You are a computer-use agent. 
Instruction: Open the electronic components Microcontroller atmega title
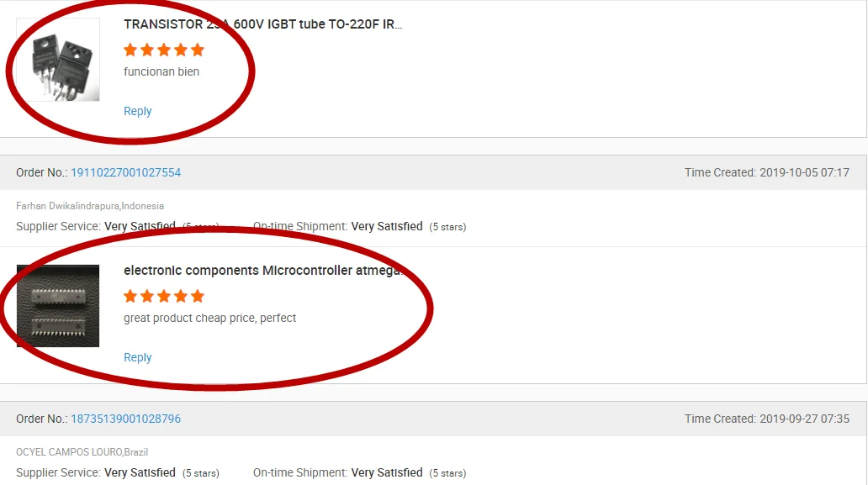coord(263,271)
